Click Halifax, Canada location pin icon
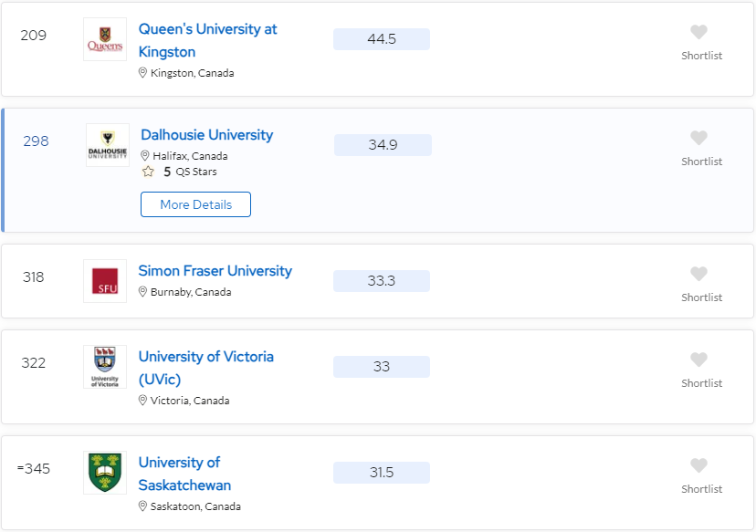 pos(144,156)
